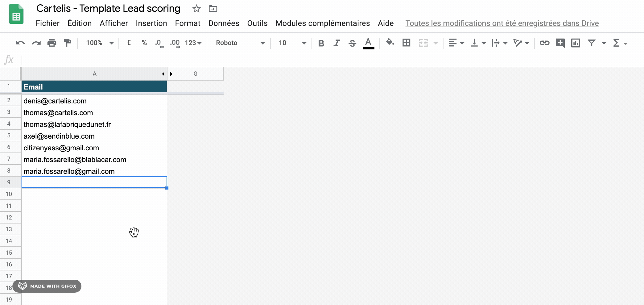644x305 pixels.
Task: Add a comment using plus bubble icon
Action: [560, 43]
